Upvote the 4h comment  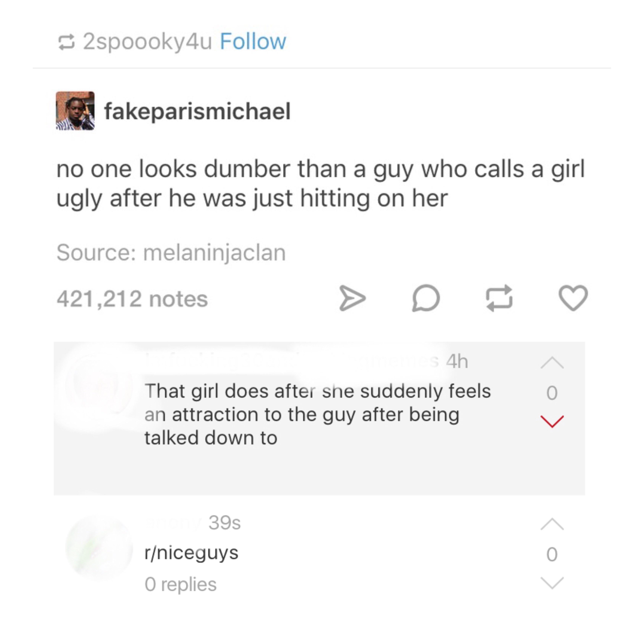(552, 363)
